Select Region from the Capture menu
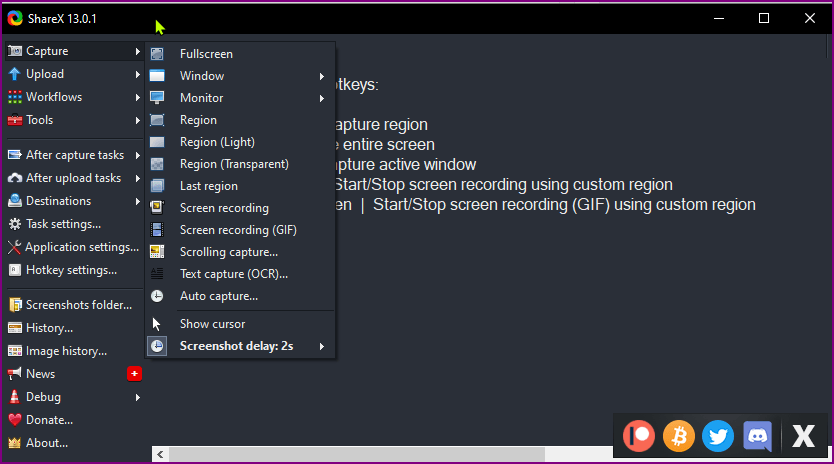Image resolution: width=834 pixels, height=464 pixels. 240,120
